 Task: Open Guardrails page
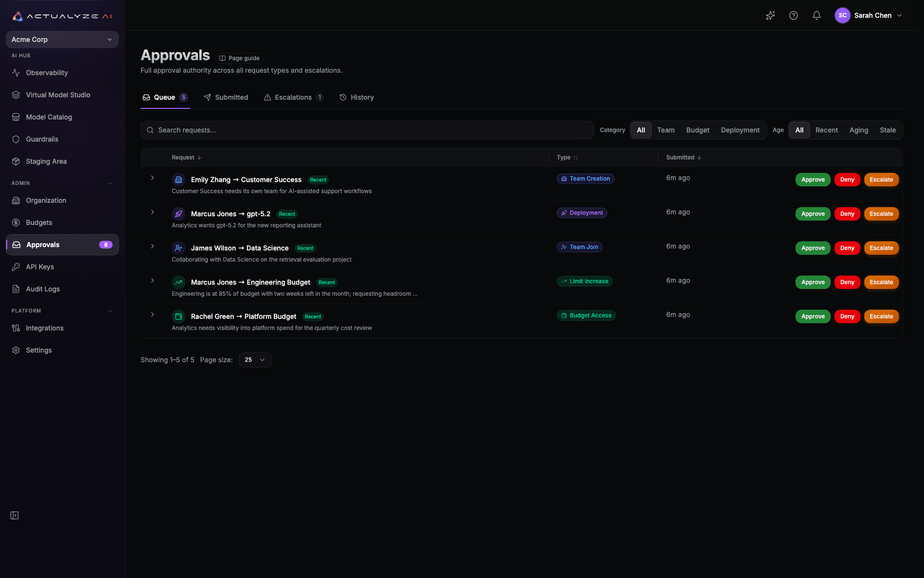[x=62, y=139]
